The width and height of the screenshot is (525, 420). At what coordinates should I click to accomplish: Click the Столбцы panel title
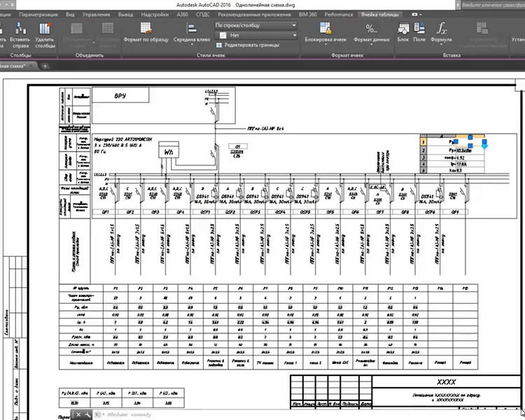point(21,55)
